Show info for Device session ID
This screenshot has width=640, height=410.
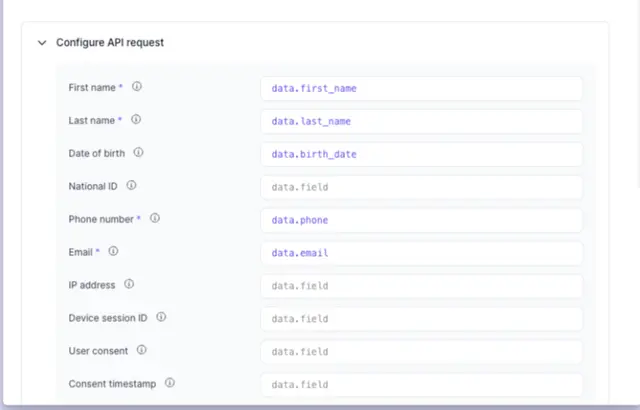click(x=161, y=317)
